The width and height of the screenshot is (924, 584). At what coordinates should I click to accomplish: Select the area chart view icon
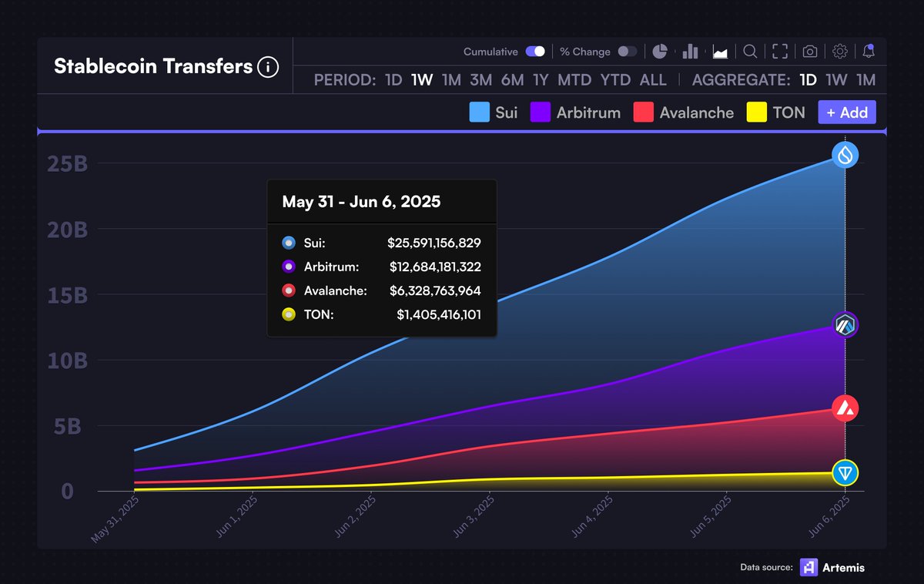[x=721, y=52]
